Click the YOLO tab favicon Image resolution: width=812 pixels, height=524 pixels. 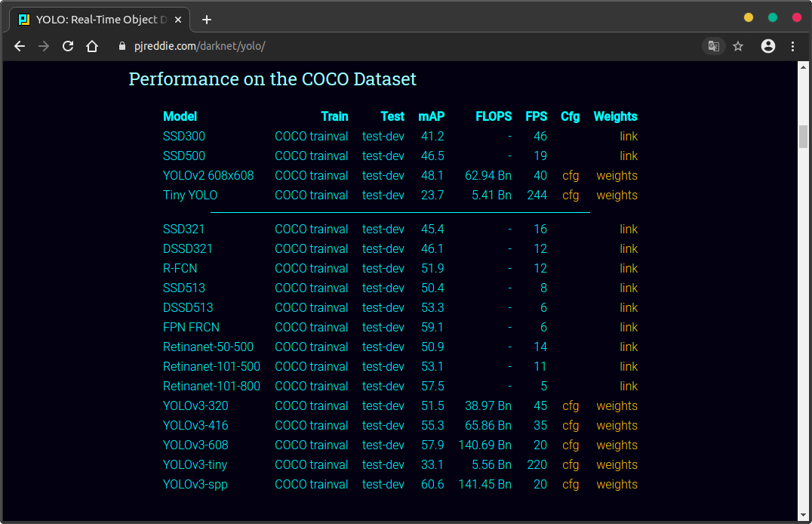24,20
